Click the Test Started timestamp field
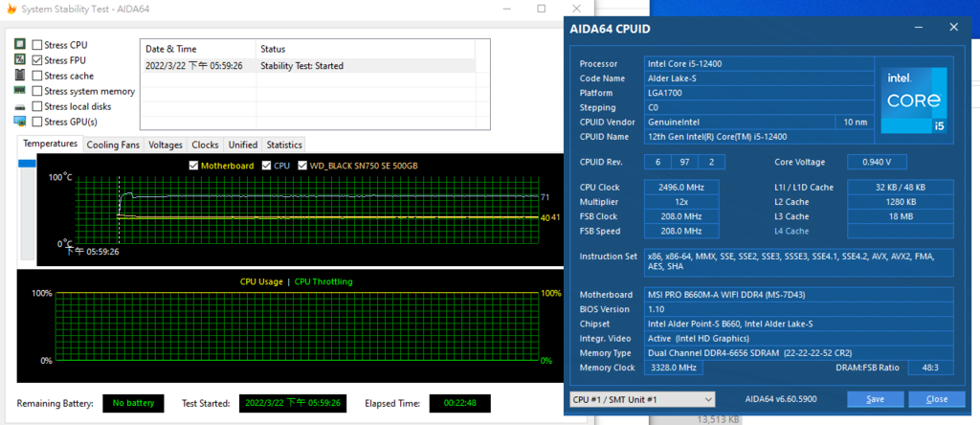 (293, 403)
